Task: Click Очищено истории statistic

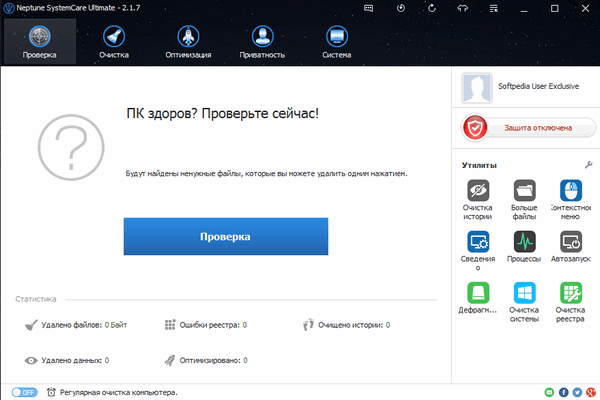Action: 346,325
